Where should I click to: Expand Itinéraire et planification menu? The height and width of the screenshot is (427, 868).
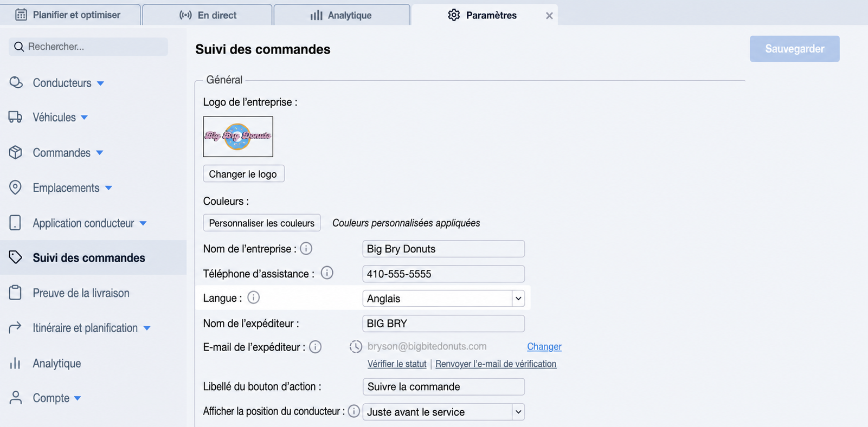(x=80, y=328)
